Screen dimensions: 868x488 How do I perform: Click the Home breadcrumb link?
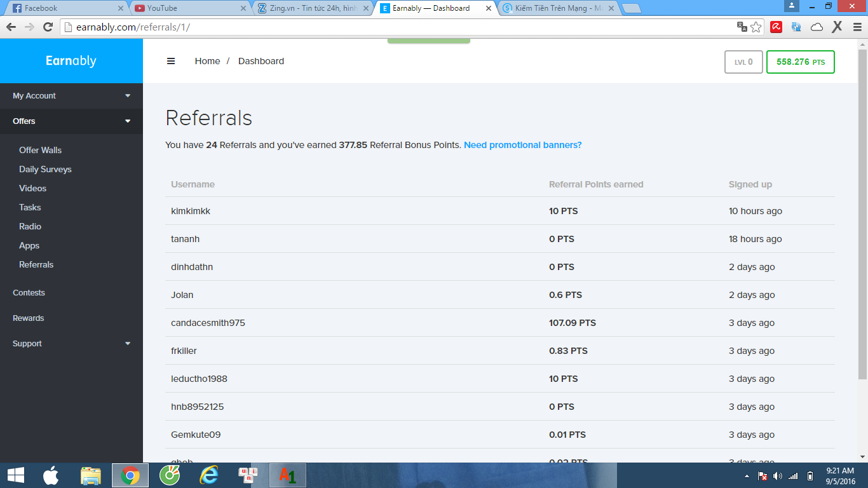coord(207,61)
